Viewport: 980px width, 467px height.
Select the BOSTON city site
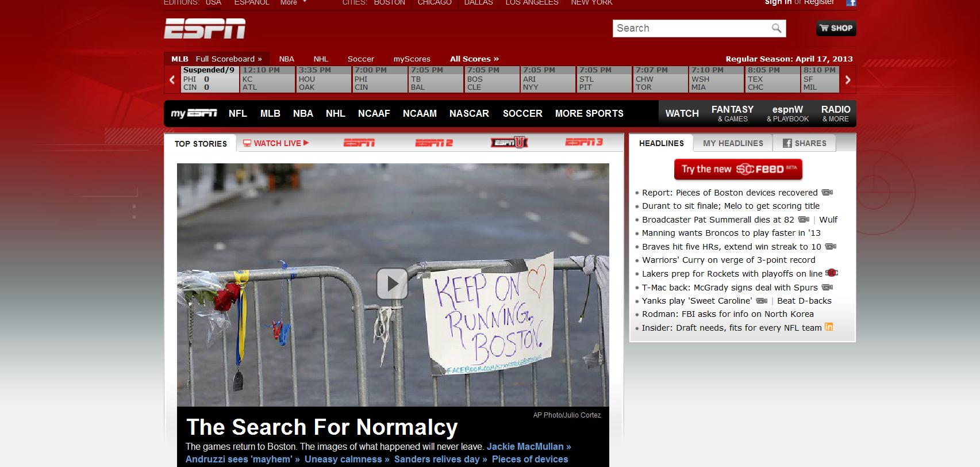click(x=390, y=3)
